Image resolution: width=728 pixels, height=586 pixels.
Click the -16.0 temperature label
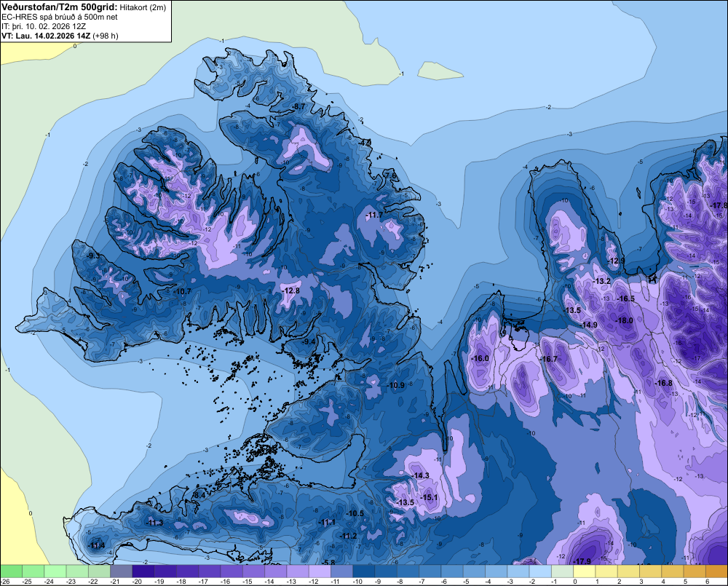tap(480, 358)
